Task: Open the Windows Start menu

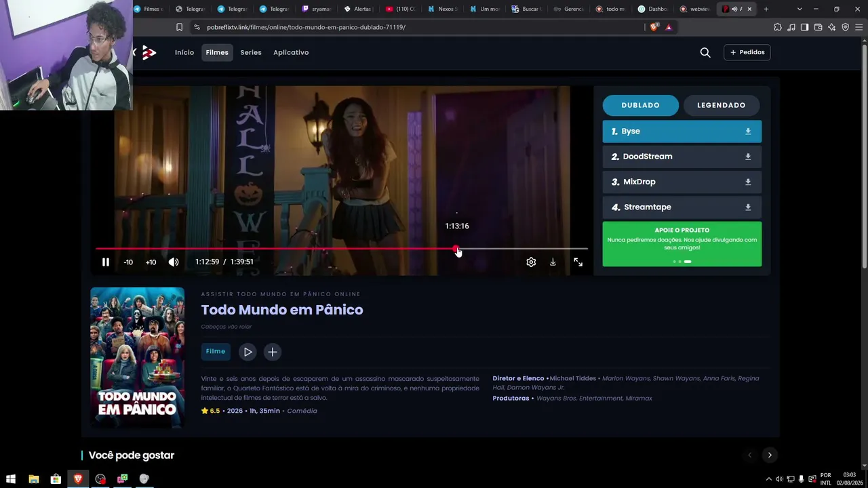Action: coord(11,479)
